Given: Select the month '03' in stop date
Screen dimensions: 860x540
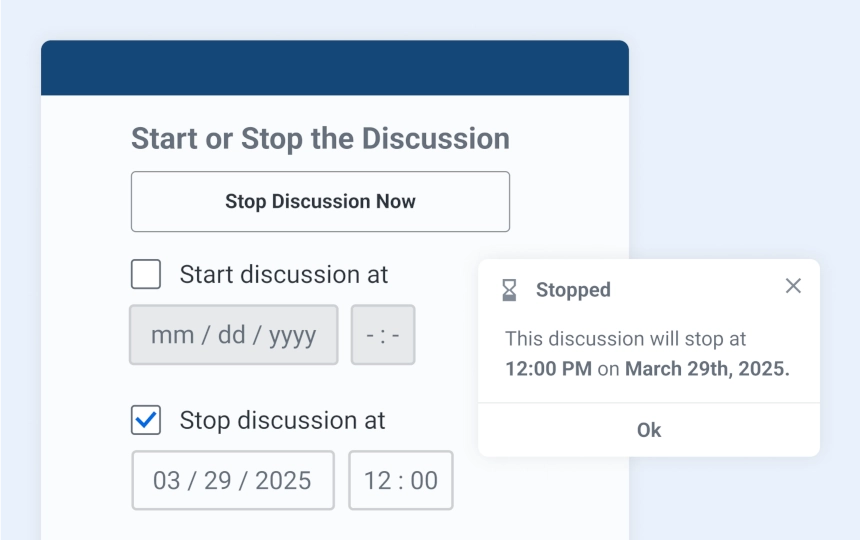Looking at the screenshot, I should [166, 480].
